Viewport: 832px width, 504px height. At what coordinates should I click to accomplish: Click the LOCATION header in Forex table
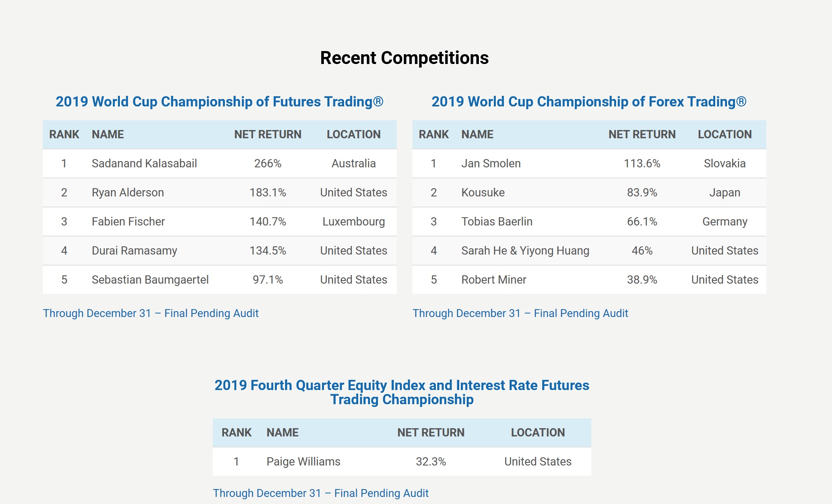(x=725, y=134)
